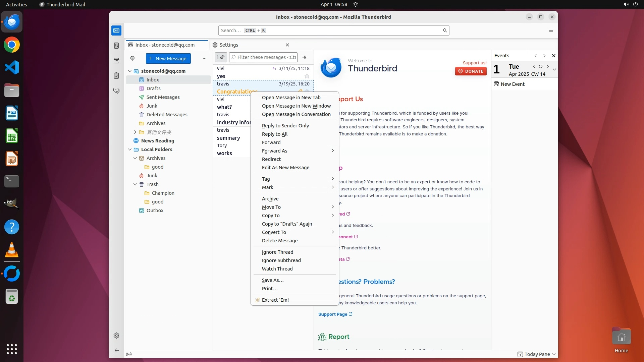Viewport: 644px width, 362px height.
Task: Choose Reply to Sender Only
Action: (285, 126)
